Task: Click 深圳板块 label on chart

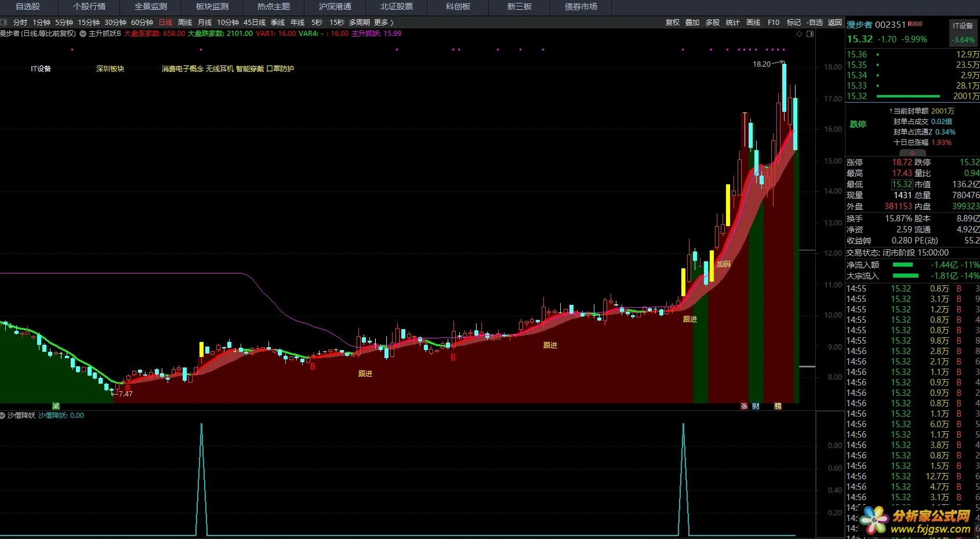Action: [110, 69]
